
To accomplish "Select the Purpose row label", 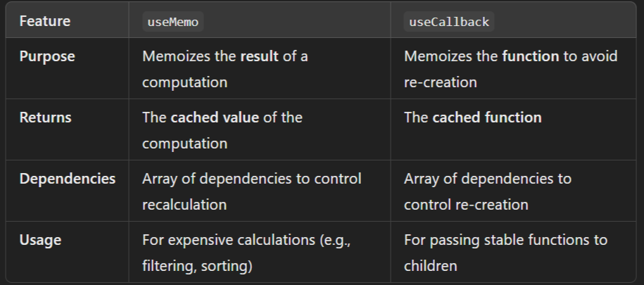I will click(x=47, y=56).
